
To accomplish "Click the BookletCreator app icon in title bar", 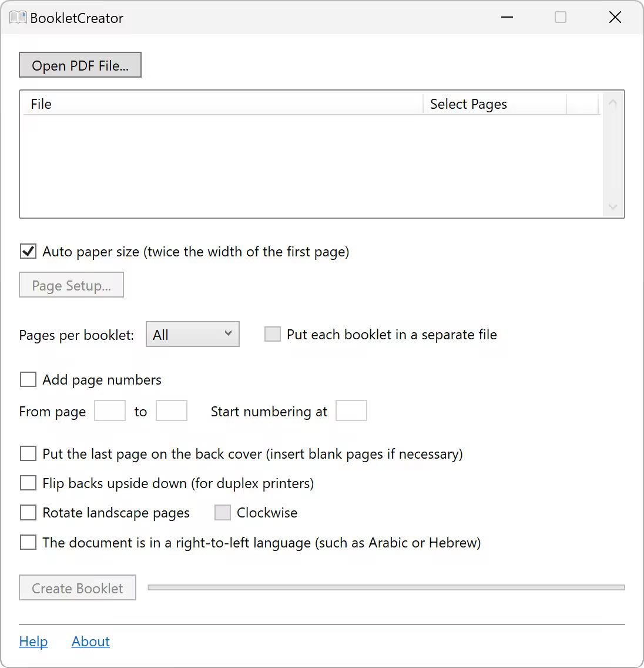I will pyautogui.click(x=18, y=18).
